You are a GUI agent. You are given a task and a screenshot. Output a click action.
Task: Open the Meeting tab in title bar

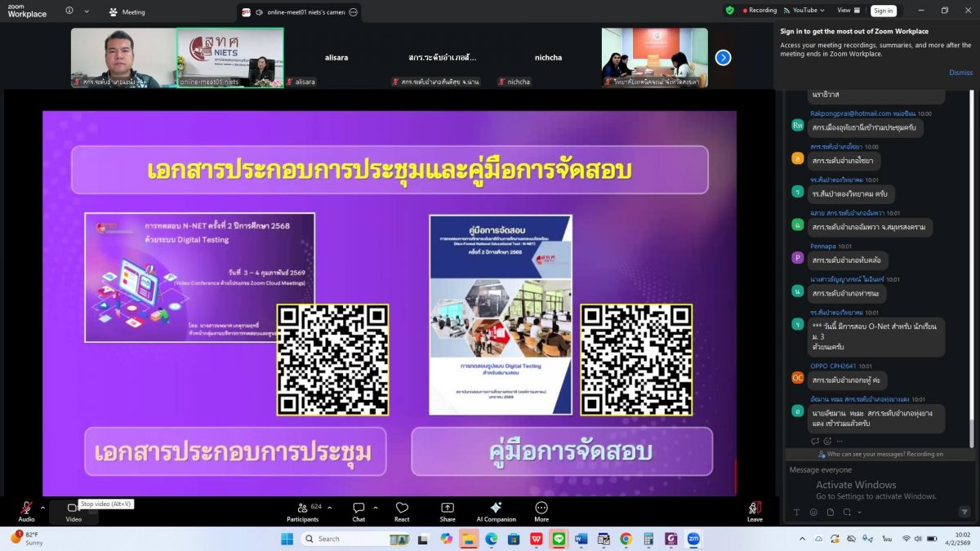click(127, 12)
